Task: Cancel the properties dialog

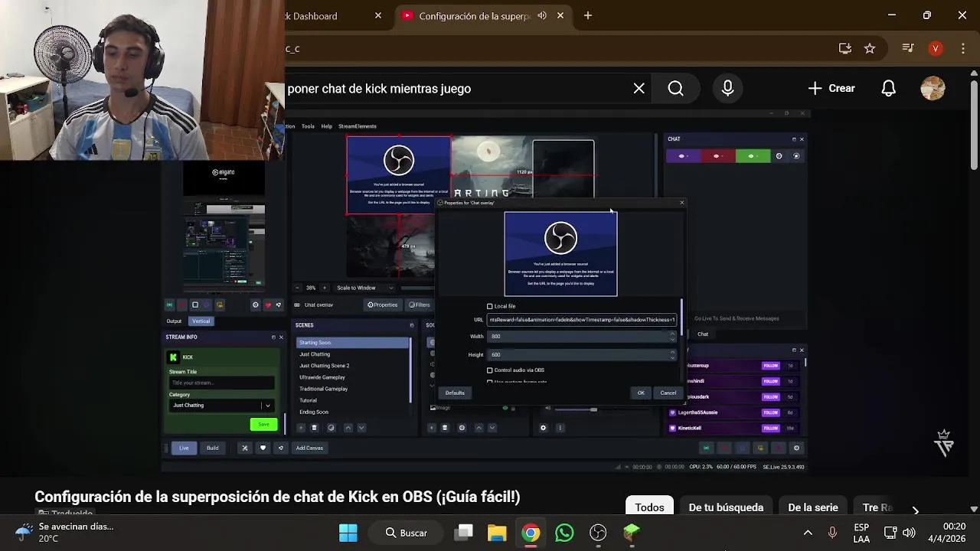Action: point(668,393)
